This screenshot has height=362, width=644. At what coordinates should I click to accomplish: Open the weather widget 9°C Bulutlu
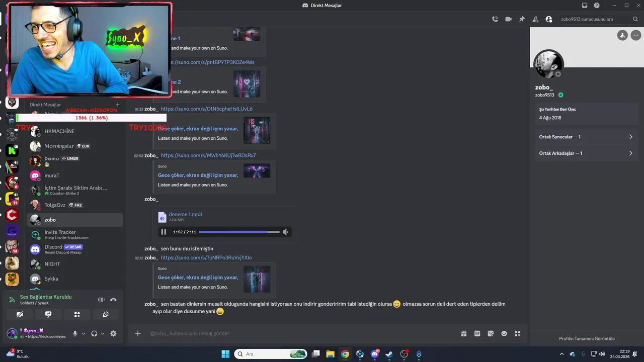coord(19,354)
